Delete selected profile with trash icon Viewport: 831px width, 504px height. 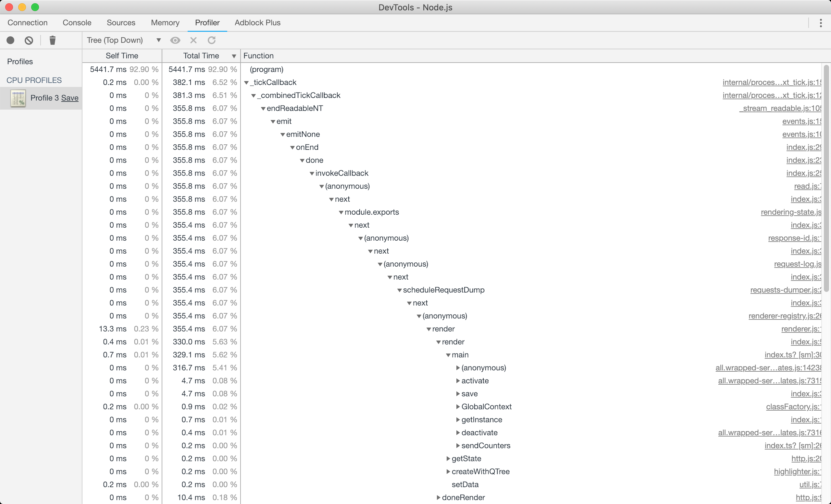[x=52, y=41]
